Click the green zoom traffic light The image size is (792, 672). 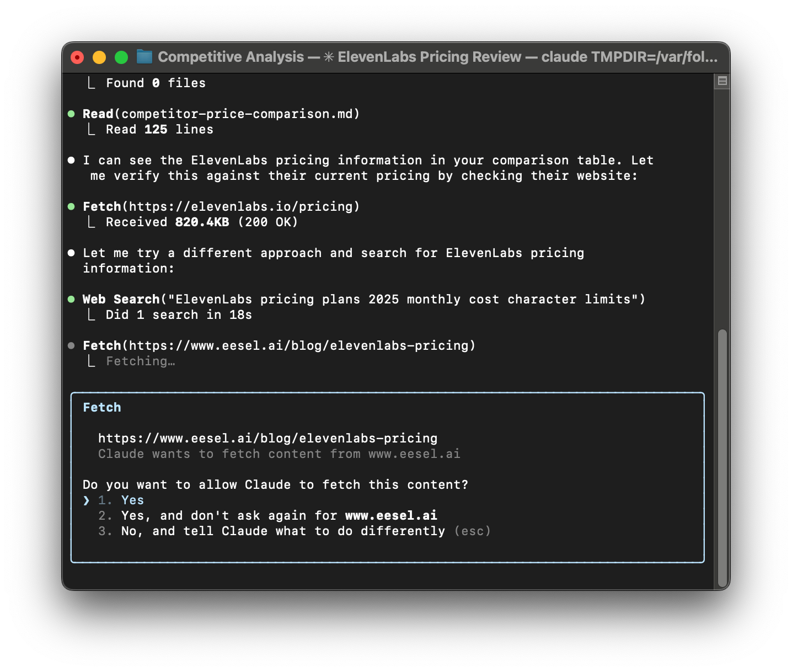(120, 57)
